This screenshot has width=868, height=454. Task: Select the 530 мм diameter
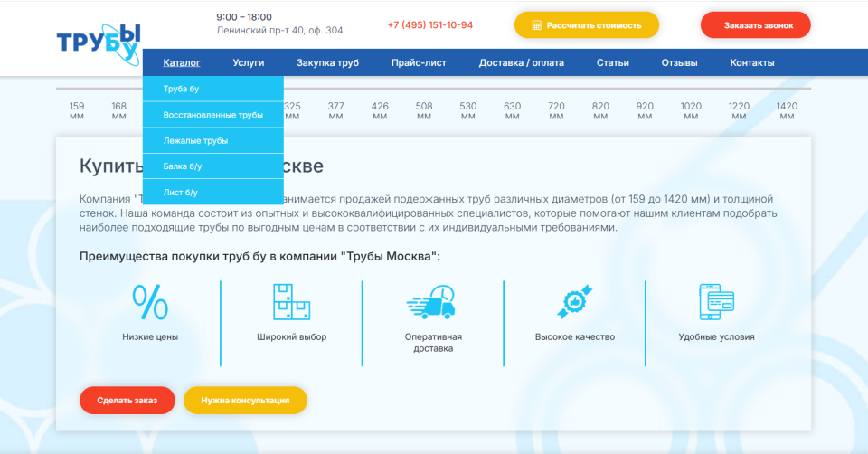click(468, 110)
